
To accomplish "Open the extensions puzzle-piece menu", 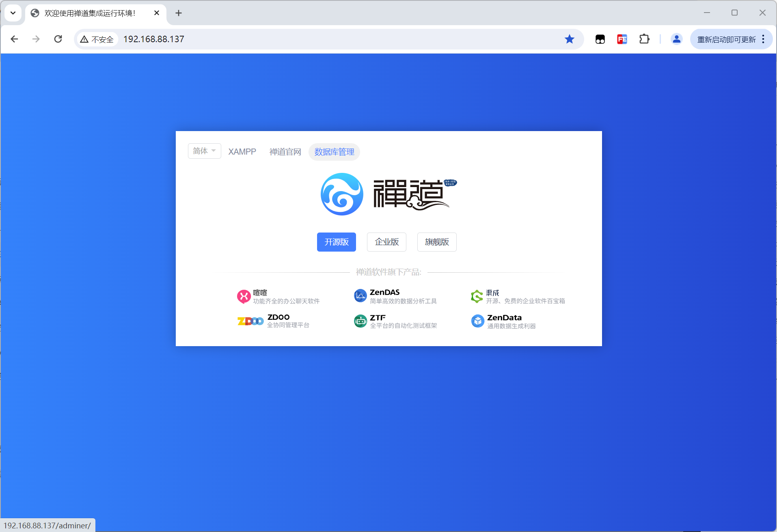I will point(644,39).
